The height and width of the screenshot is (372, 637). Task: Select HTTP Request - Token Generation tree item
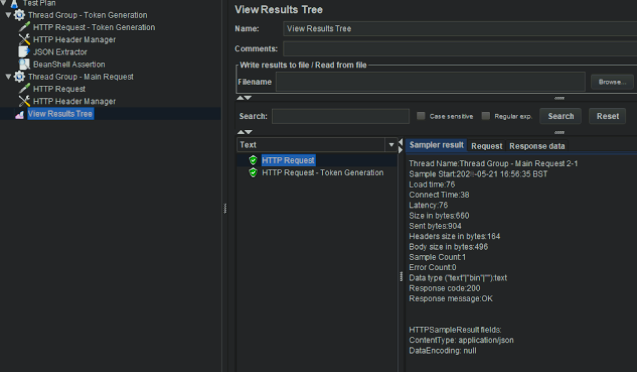point(94,27)
